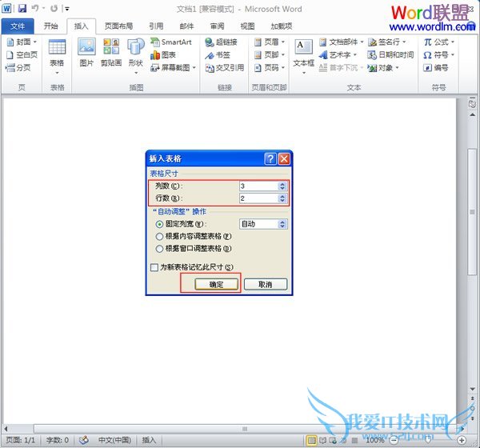The image size is (480, 448).
Task: Click the Save icon in quick access toolbar
Action: [22, 8]
